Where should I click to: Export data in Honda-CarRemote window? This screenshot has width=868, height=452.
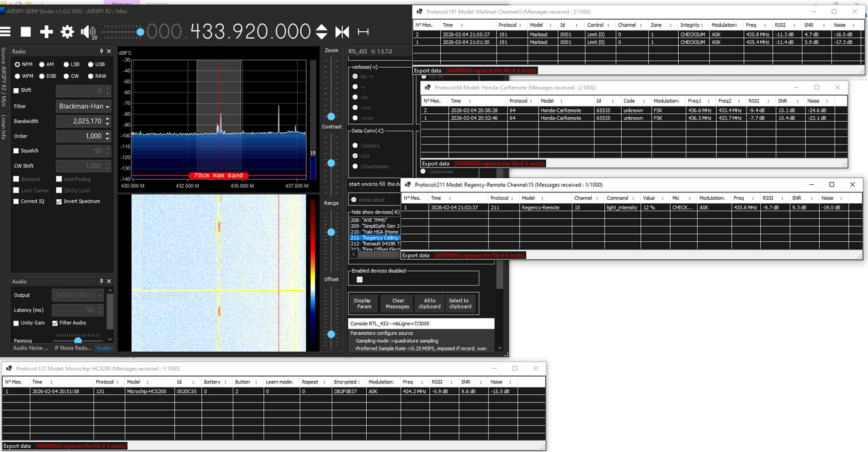click(x=436, y=163)
